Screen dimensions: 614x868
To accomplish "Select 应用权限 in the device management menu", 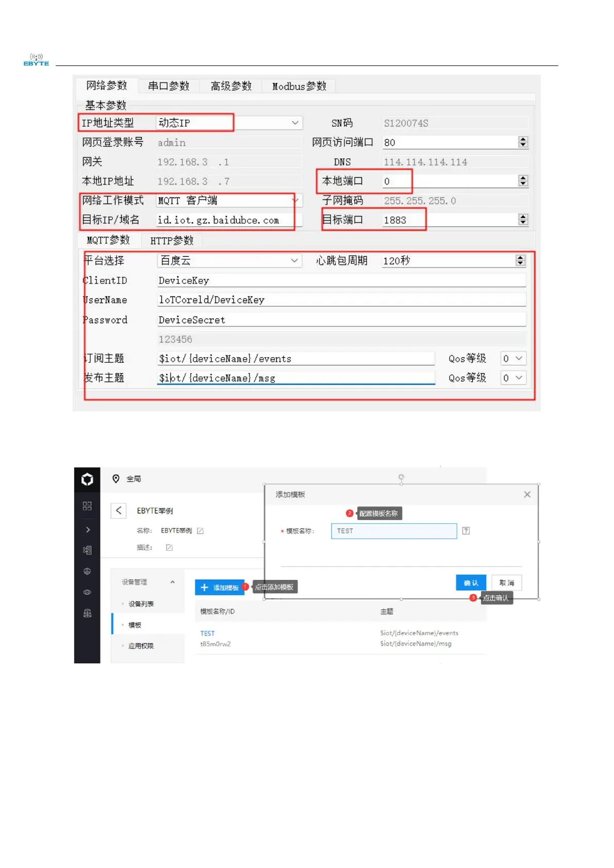I will 141,646.
